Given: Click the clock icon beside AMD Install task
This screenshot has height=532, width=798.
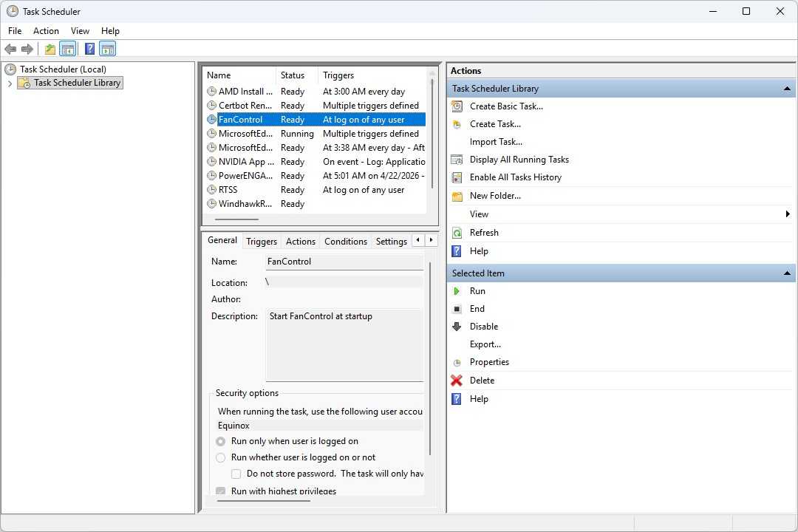Looking at the screenshot, I should (212, 92).
